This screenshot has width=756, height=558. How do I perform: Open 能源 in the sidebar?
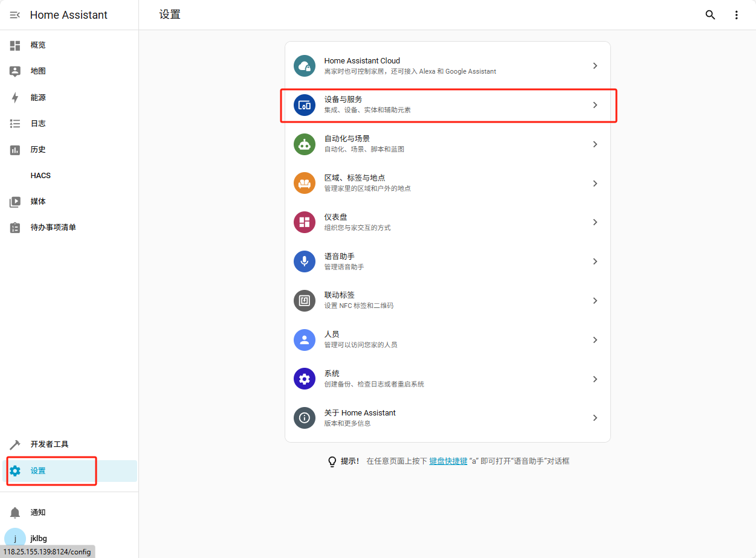point(69,98)
